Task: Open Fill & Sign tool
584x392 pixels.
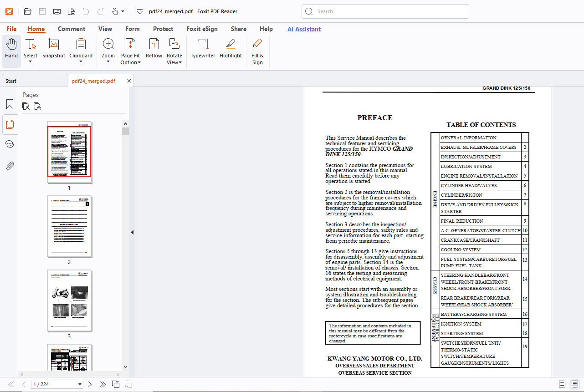Action: (257, 51)
